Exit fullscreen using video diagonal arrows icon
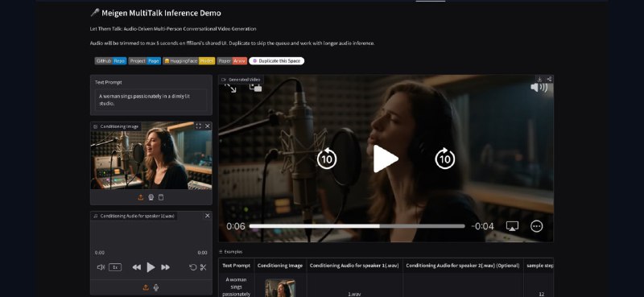Image resolution: width=644 pixels, height=297 pixels. tap(230, 87)
